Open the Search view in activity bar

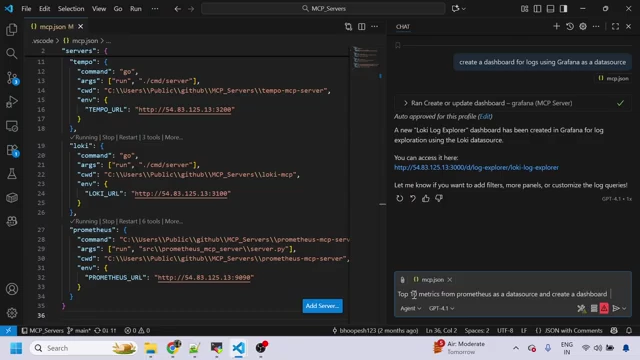12,53
